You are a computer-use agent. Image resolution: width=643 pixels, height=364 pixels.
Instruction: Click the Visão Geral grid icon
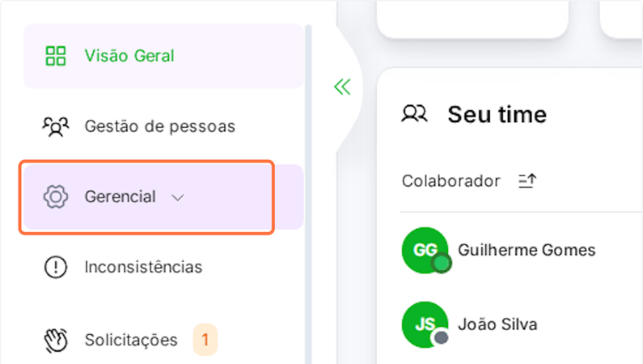point(55,56)
